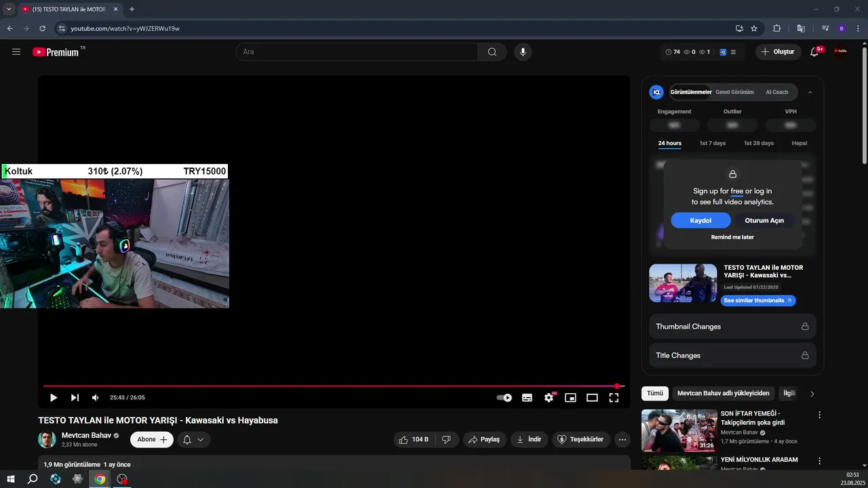The image size is (868, 488).
Task: Subscribe with the Abone button
Action: point(152,439)
